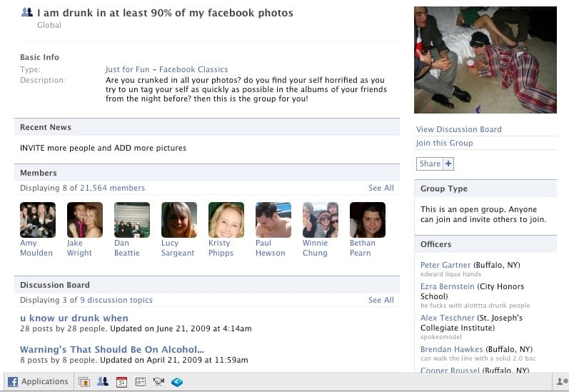Open View Discussion Board link
The width and height of the screenshot is (569, 392).
click(458, 129)
